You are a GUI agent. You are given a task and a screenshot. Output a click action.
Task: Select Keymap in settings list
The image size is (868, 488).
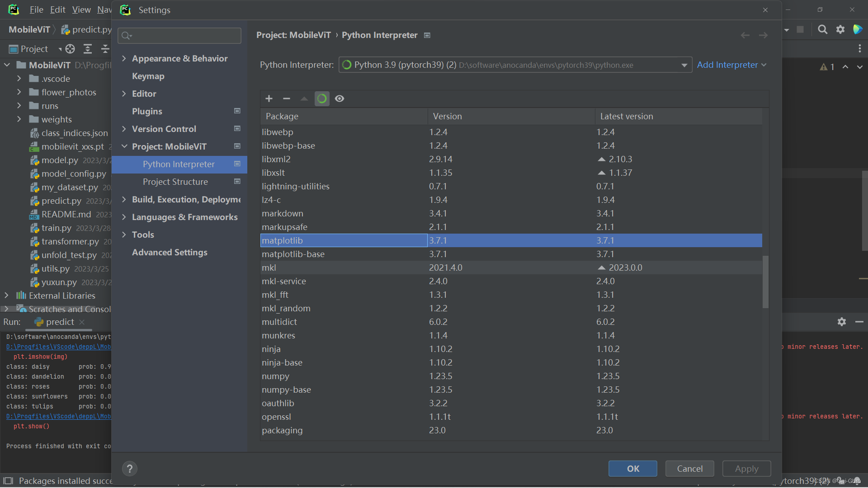click(148, 76)
